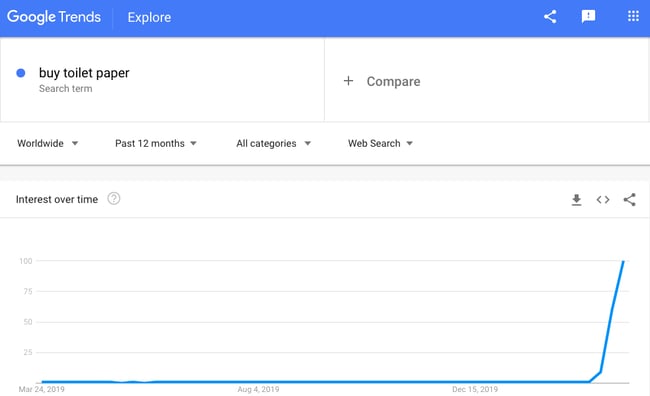Click the Dec 15, 2019 date label

[x=475, y=389]
